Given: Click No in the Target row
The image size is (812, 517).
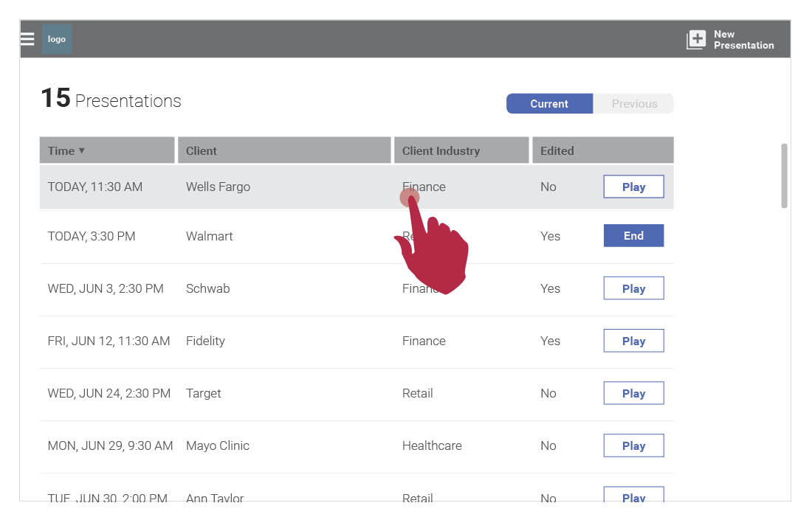Looking at the screenshot, I should [x=548, y=393].
